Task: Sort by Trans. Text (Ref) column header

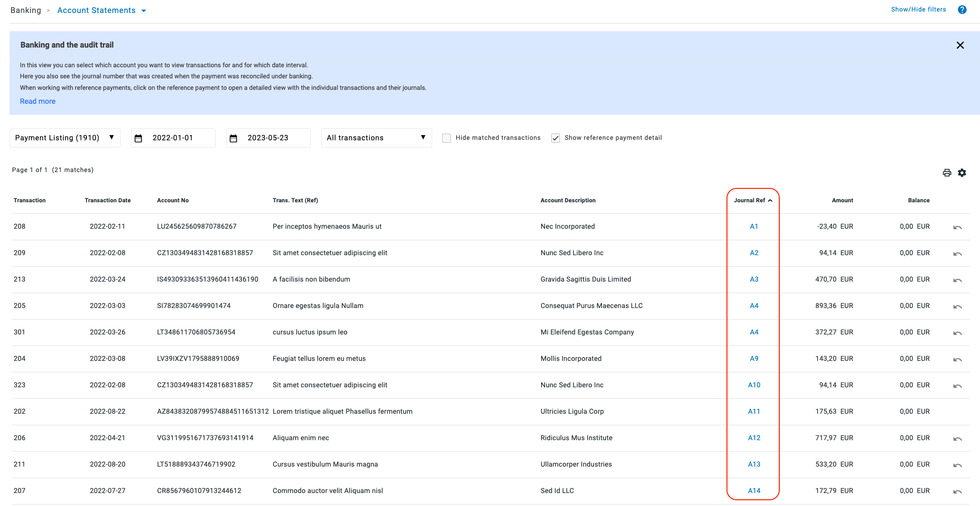Action: tap(295, 200)
